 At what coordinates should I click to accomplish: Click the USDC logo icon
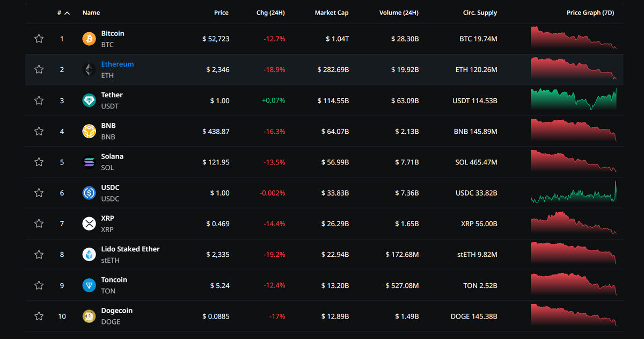pyautogui.click(x=89, y=193)
